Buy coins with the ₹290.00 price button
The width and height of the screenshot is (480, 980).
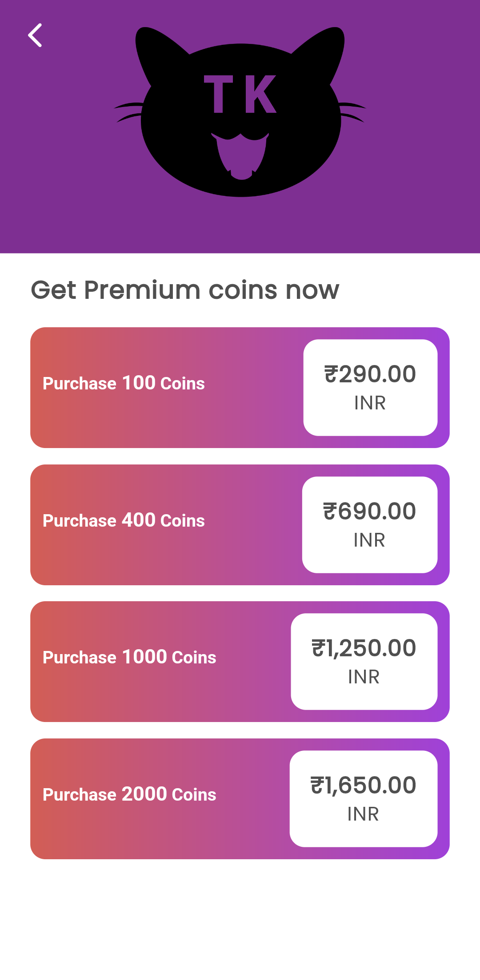(x=370, y=388)
